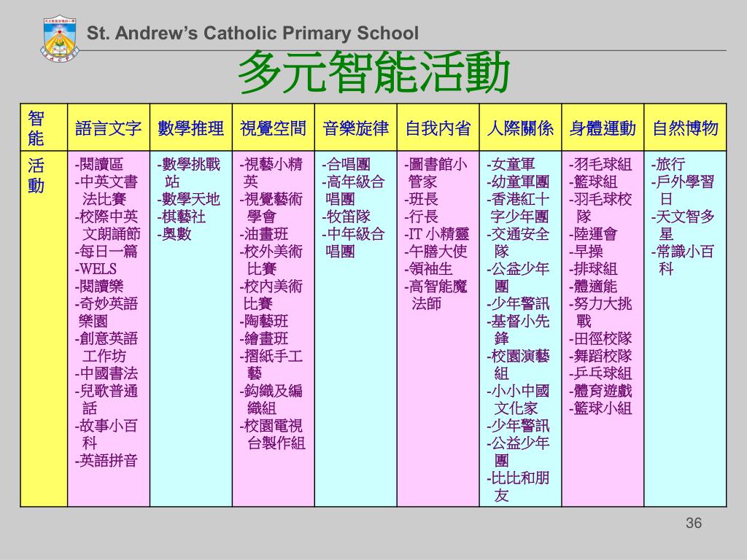Click the 英語拼音 entry
This screenshot has width=747, height=560.
(x=107, y=461)
